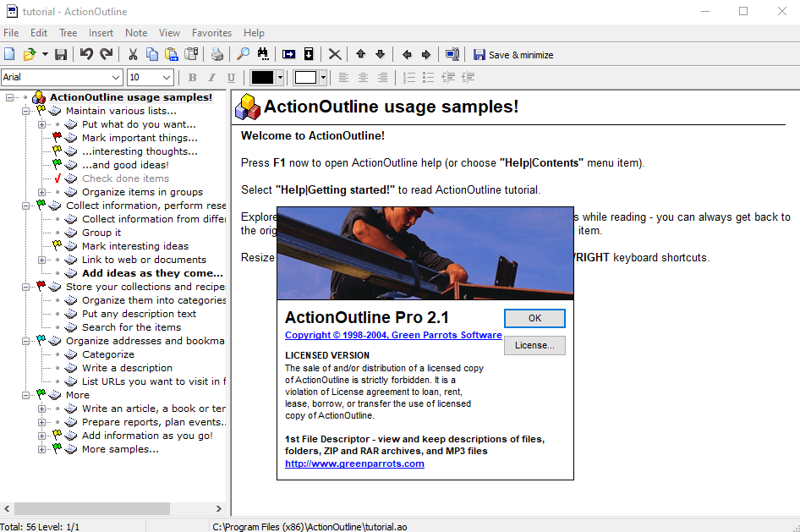This screenshot has height=532, width=800.
Task: Click the black text color swatch
Action: [x=263, y=78]
